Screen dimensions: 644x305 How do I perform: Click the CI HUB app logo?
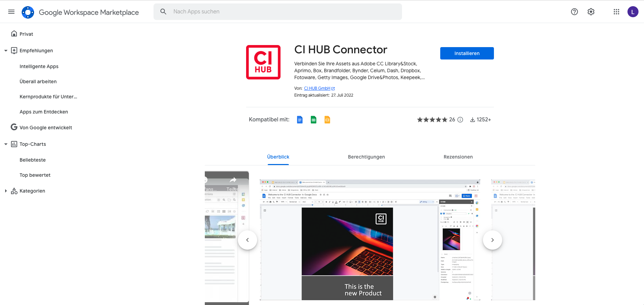pos(263,62)
